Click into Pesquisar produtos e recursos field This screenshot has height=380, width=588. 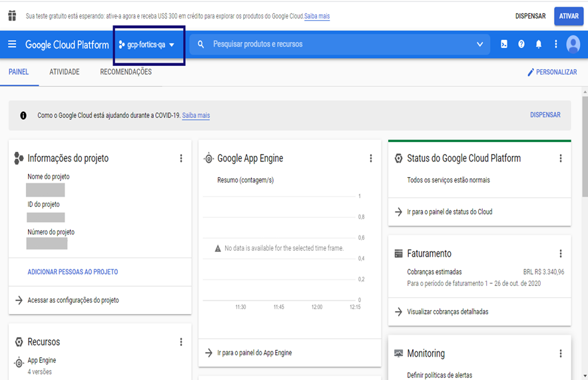click(340, 44)
